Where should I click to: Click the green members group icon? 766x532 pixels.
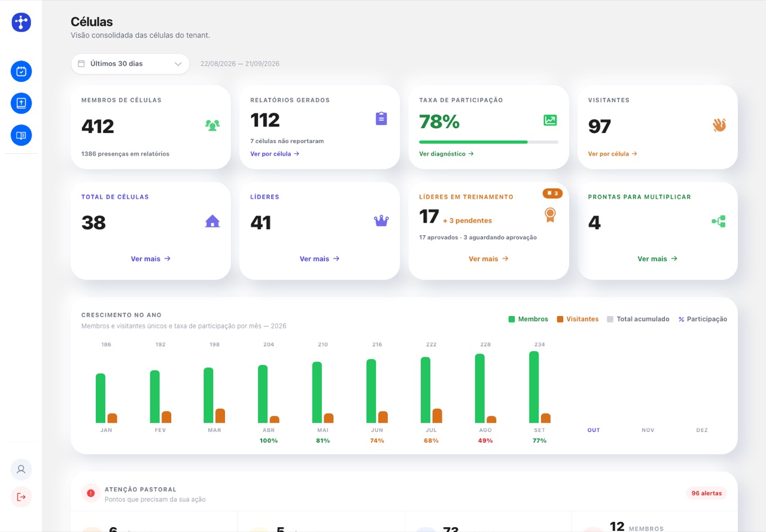point(212,125)
